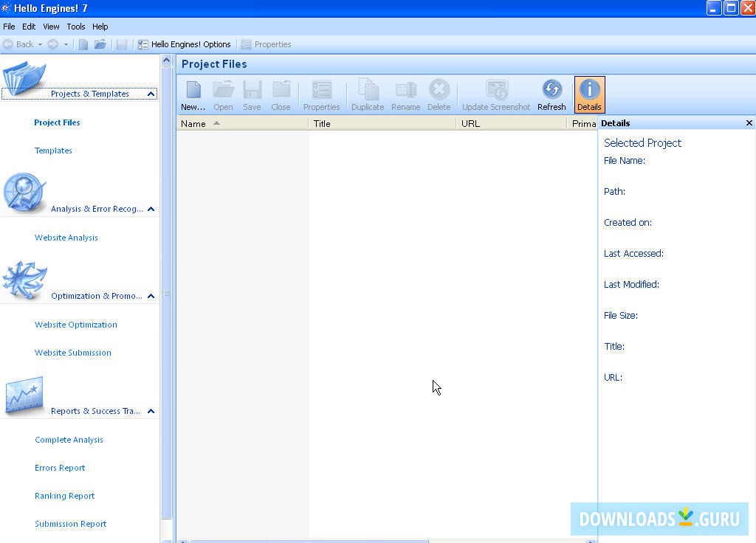Open Ranking Report
Image resolution: width=756 pixels, height=543 pixels.
(65, 496)
